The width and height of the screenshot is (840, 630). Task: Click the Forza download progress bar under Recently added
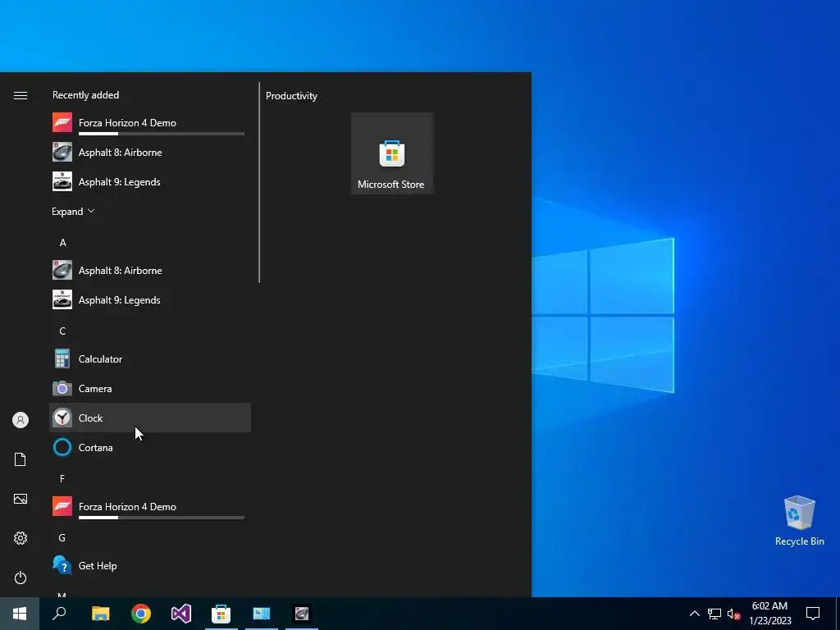coord(162,134)
